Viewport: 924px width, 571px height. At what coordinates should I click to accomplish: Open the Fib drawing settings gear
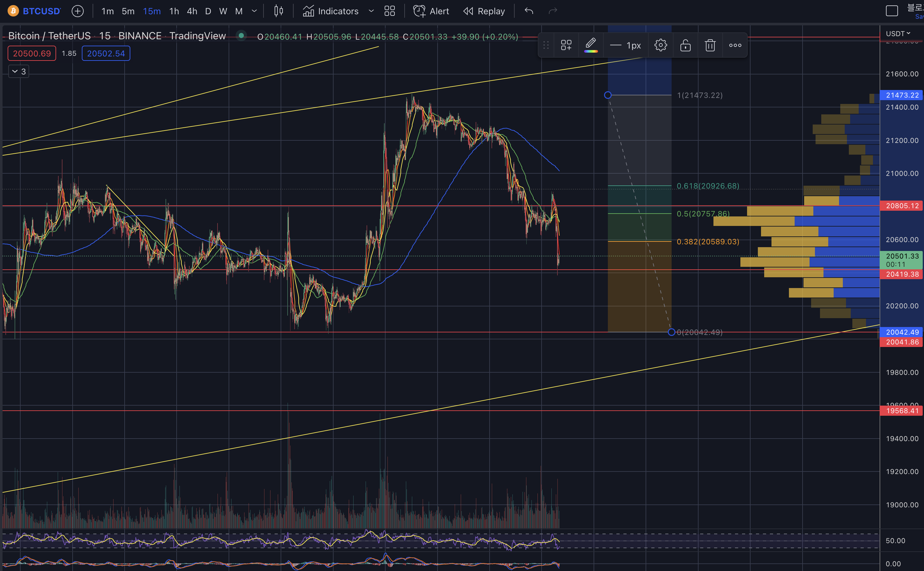click(x=660, y=45)
